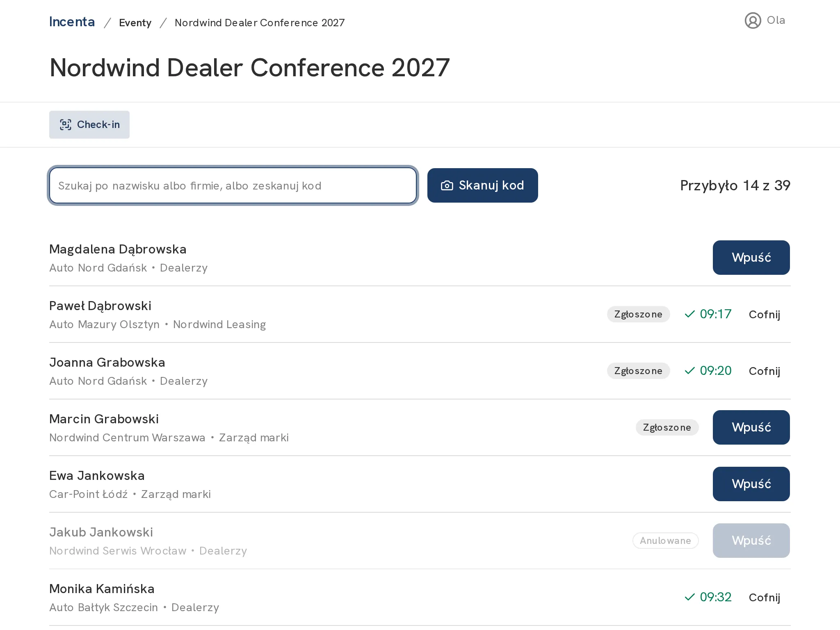The image size is (840, 630).
Task: Admit Ewa Jankowska with Wpuść
Action: tap(751, 484)
